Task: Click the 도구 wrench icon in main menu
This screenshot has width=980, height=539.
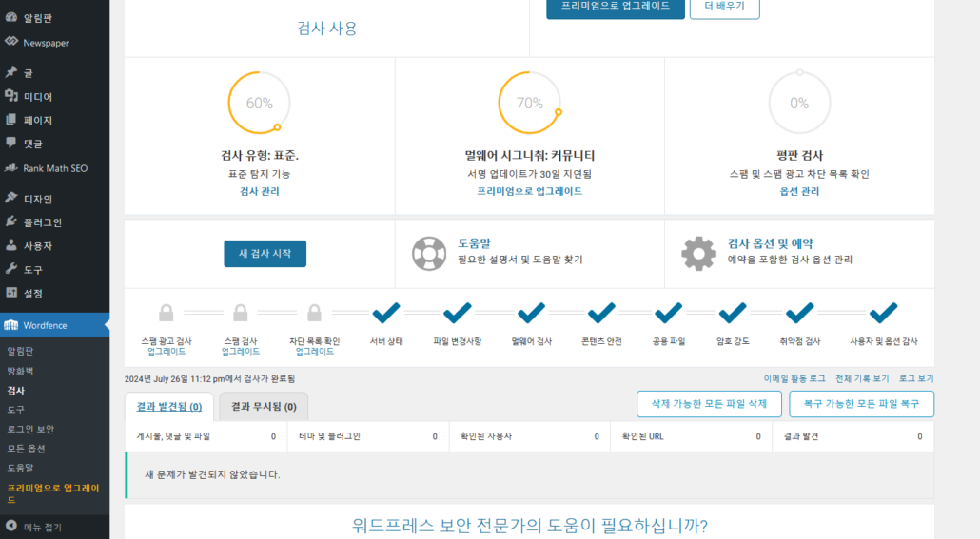Action: click(x=11, y=269)
